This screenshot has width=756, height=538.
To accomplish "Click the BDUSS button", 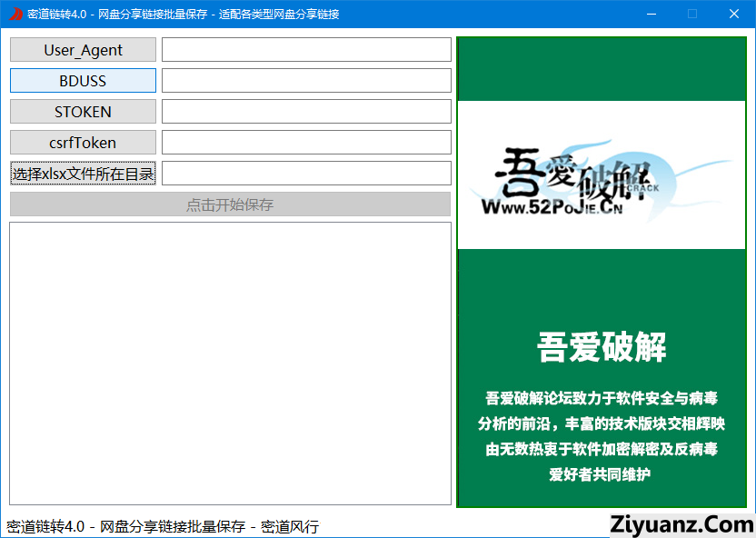I will (83, 81).
